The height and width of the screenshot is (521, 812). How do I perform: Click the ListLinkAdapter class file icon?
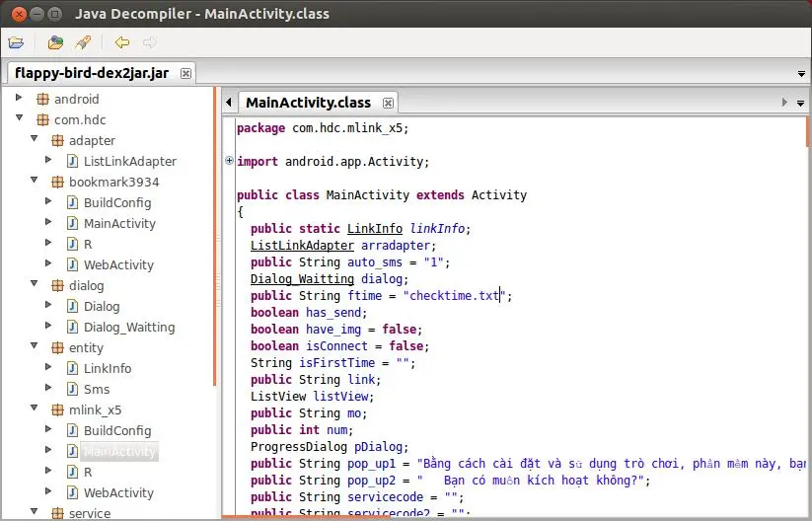click(x=72, y=161)
